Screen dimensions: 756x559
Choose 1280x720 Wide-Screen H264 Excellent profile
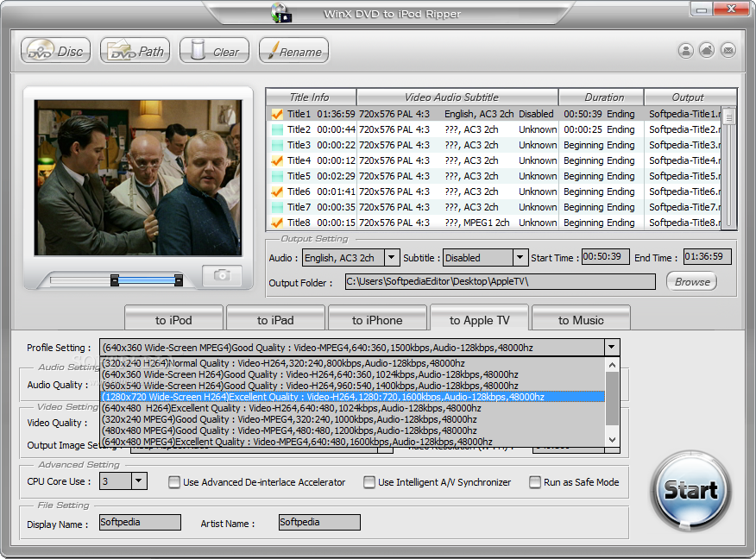pyautogui.click(x=352, y=397)
